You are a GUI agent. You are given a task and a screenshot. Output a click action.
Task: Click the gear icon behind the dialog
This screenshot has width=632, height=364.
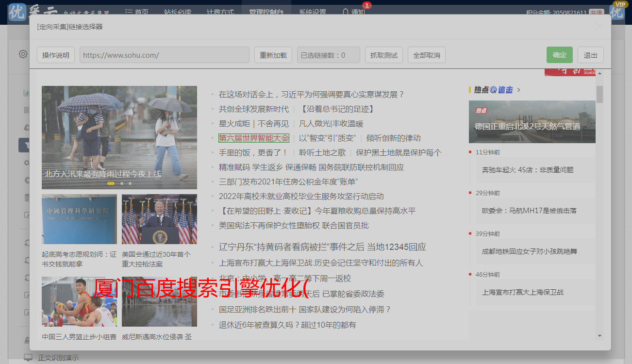pyautogui.click(x=23, y=54)
